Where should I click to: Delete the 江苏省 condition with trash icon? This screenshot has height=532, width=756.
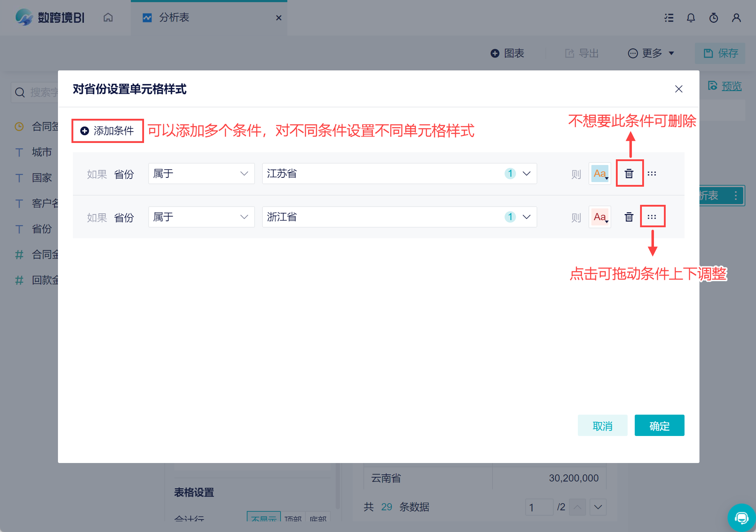click(x=629, y=174)
